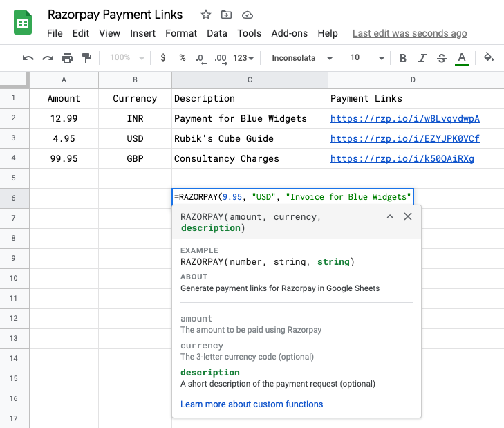Select row 5 header
This screenshot has height=428, width=504.
coord(13,178)
